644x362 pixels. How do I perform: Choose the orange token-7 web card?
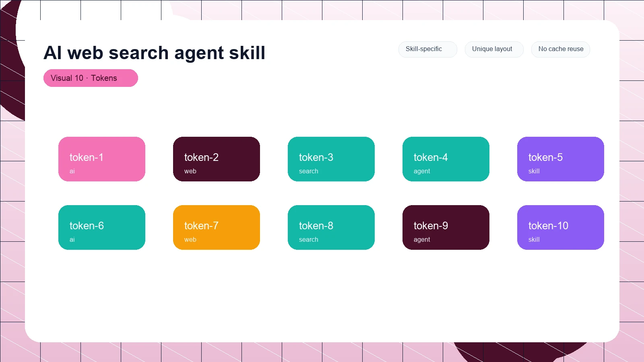pyautogui.click(x=217, y=227)
